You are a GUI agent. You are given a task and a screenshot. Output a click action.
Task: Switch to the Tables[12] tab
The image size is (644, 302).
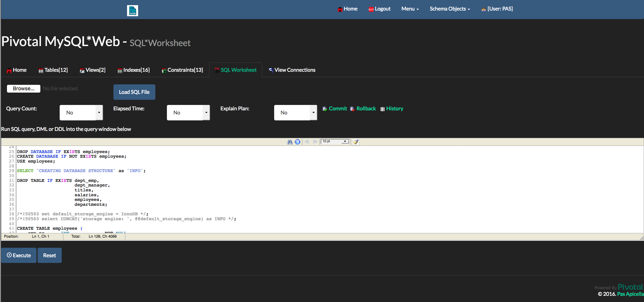click(x=53, y=70)
